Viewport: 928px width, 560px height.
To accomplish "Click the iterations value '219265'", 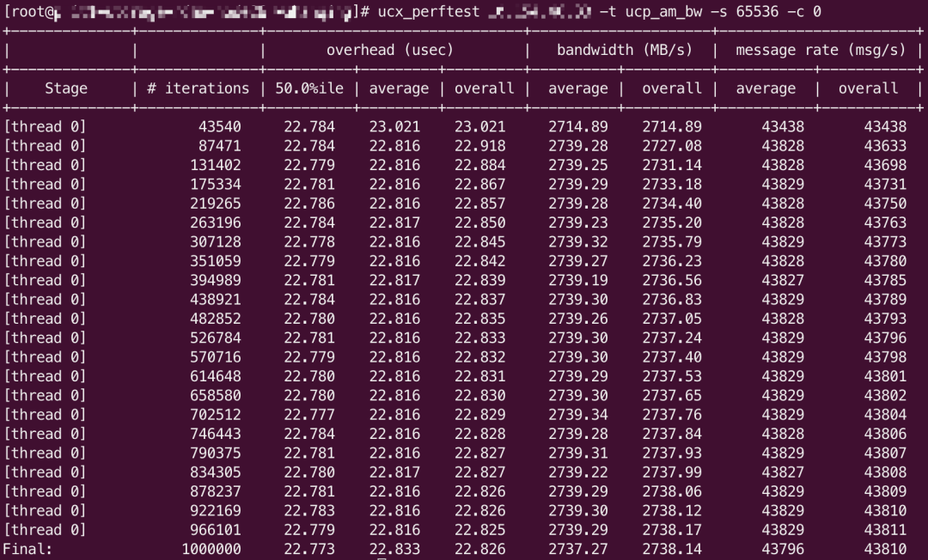I will click(x=216, y=204).
